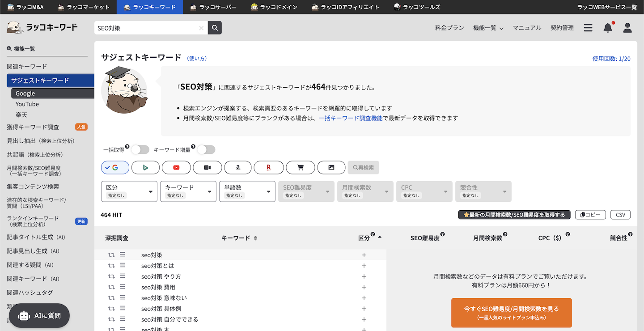Click plus icon for 'seo対策 自分でできる'
This screenshot has width=644, height=331.
(x=364, y=319)
